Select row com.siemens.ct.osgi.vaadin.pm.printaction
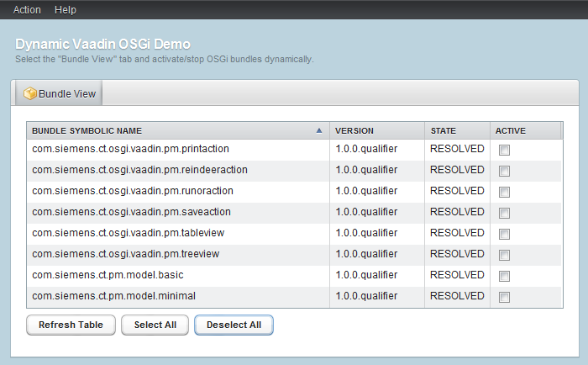Screen dimensions: 588x365 coord(294,150)
